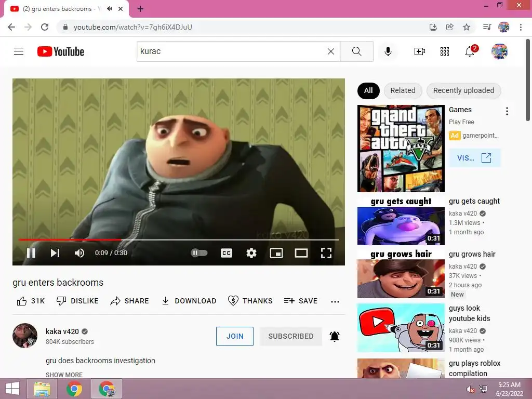The image size is (532, 399).
Task: Pause the video playback
Action: tap(31, 253)
